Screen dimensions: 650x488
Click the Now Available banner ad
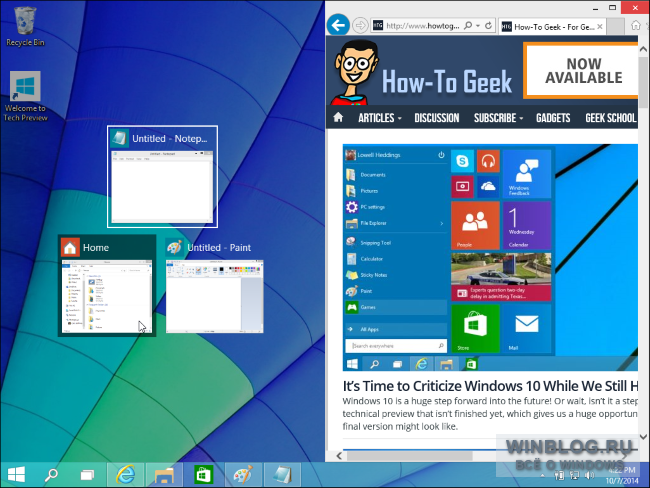[x=581, y=71]
